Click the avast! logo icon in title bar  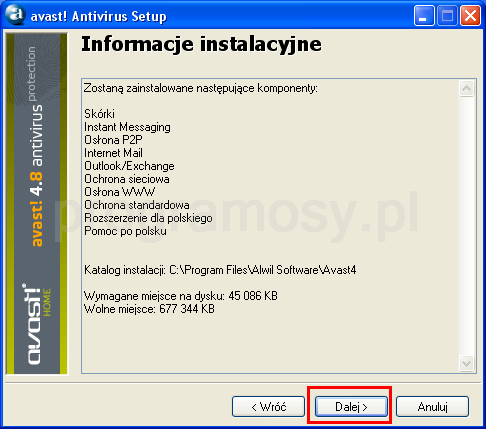(x=16, y=15)
